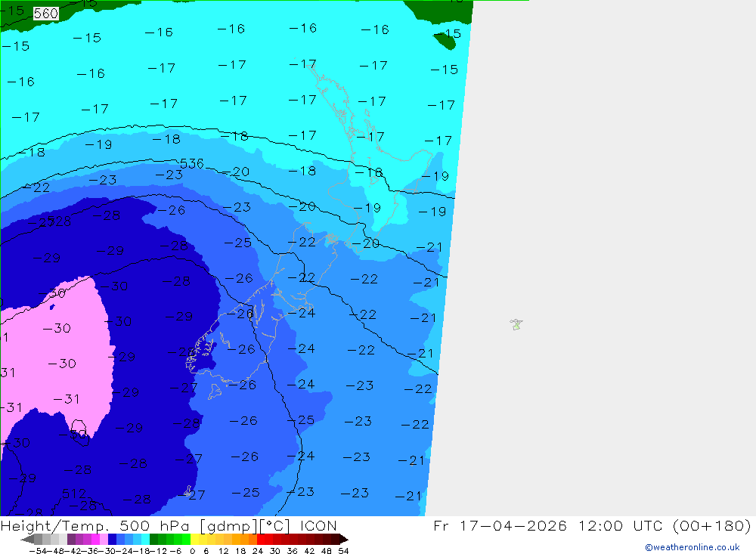
Task: Select the 536 height contour label
Action: pyautogui.click(x=192, y=163)
